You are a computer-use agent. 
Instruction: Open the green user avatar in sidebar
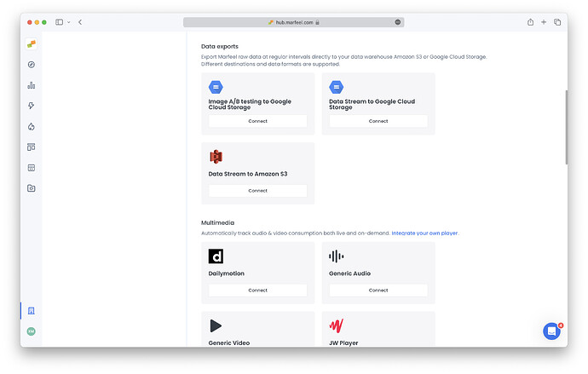[32, 331]
